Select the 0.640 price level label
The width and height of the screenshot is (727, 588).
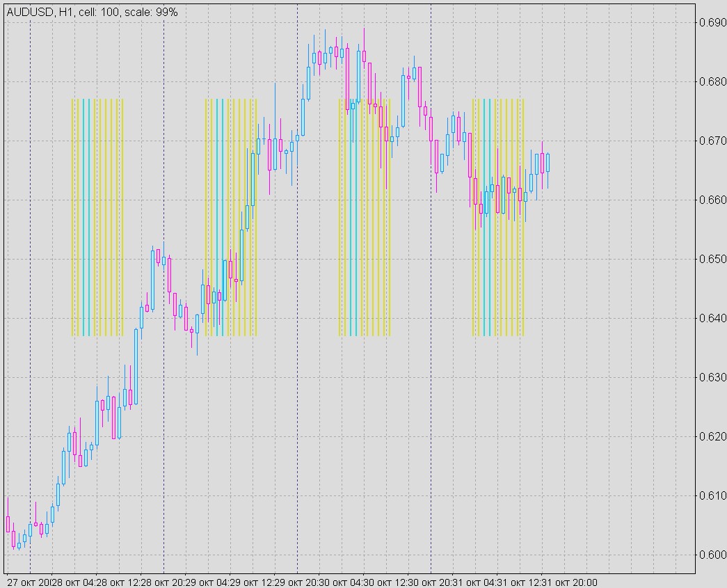coord(712,319)
